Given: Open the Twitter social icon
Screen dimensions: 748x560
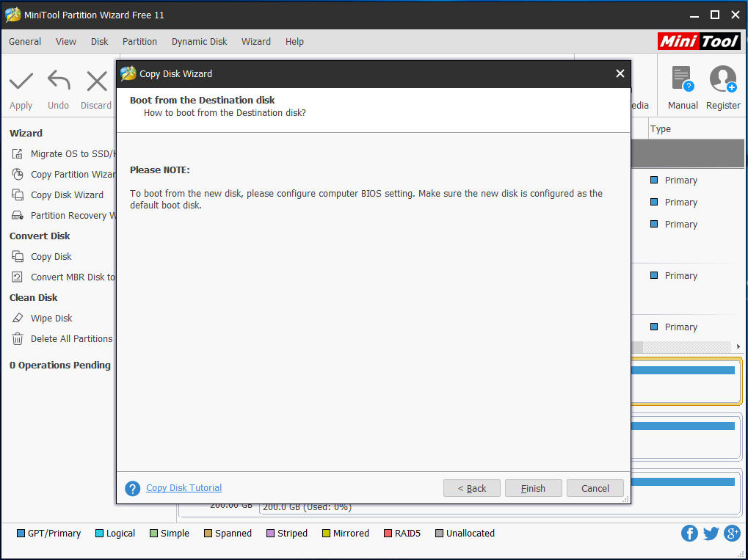Looking at the screenshot, I should (711, 533).
